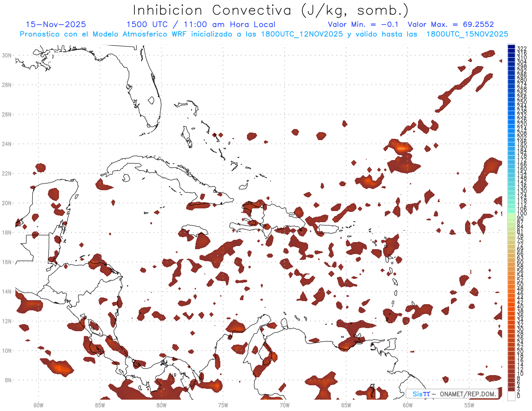Click the 55W longitude label
The width and height of the screenshot is (532, 411).
[469, 405]
